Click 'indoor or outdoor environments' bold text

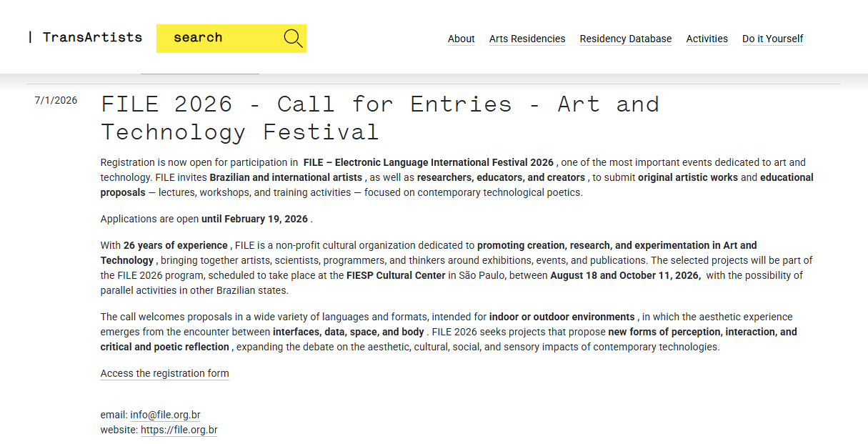(562, 317)
